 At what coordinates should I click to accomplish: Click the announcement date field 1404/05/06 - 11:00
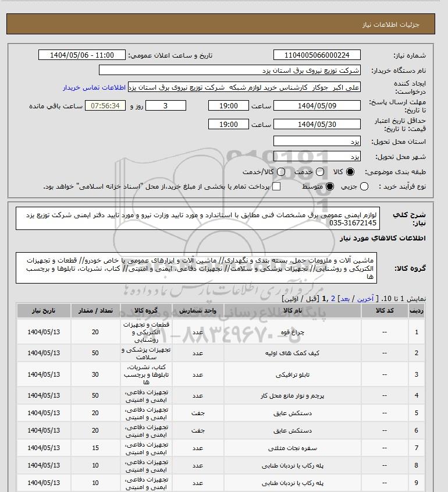click(82, 55)
